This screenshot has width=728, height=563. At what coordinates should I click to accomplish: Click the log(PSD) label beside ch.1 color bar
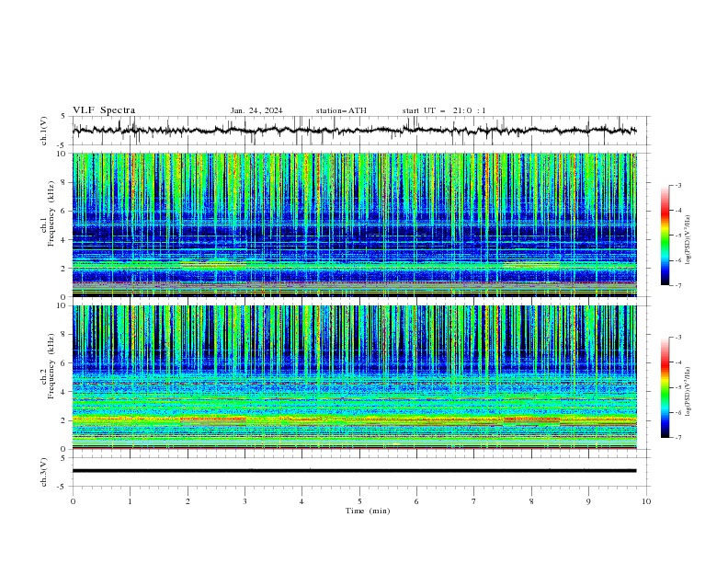[x=688, y=240]
